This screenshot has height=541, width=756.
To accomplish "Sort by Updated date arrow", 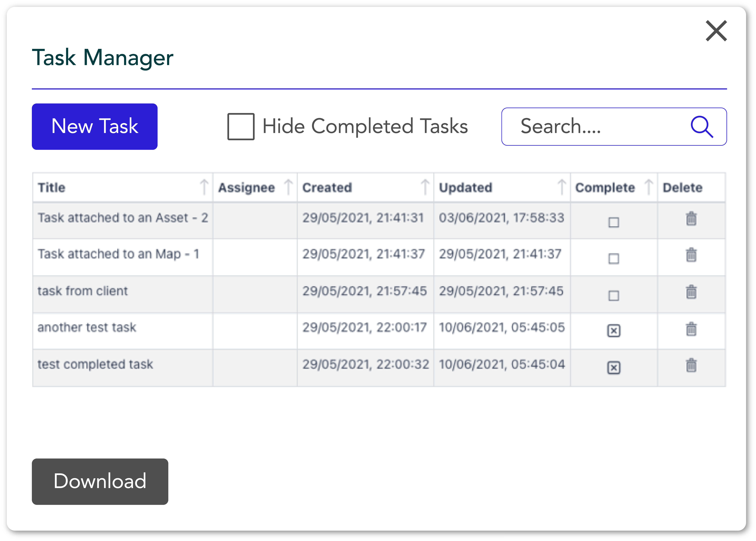I will tap(562, 187).
